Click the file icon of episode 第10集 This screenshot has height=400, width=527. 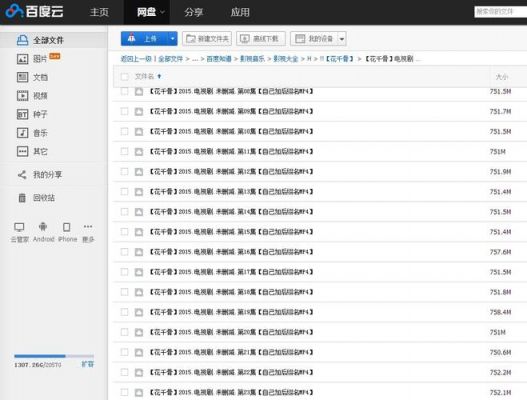pos(139,131)
